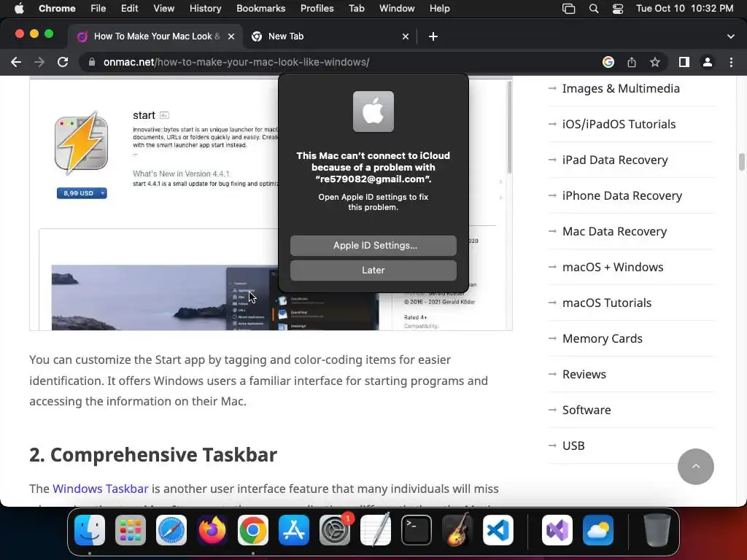Open the Apple menu
The width and height of the screenshot is (747, 560).
pyautogui.click(x=19, y=9)
